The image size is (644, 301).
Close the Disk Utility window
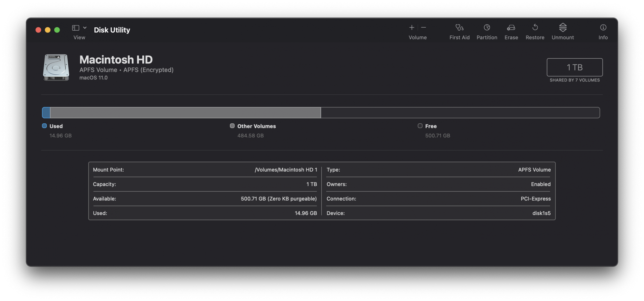38,30
